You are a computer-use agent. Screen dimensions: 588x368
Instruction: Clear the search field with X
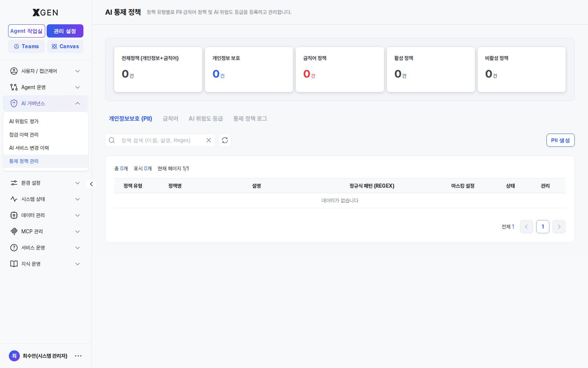tap(209, 140)
